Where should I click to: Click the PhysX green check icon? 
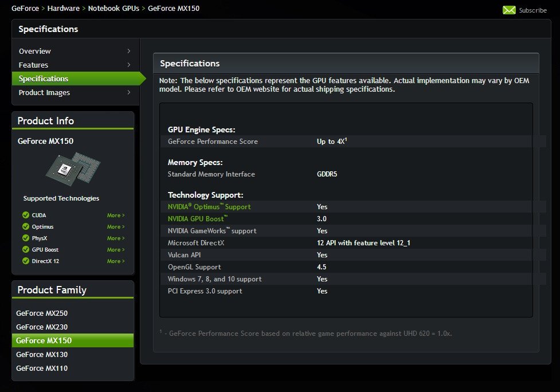pyautogui.click(x=25, y=238)
